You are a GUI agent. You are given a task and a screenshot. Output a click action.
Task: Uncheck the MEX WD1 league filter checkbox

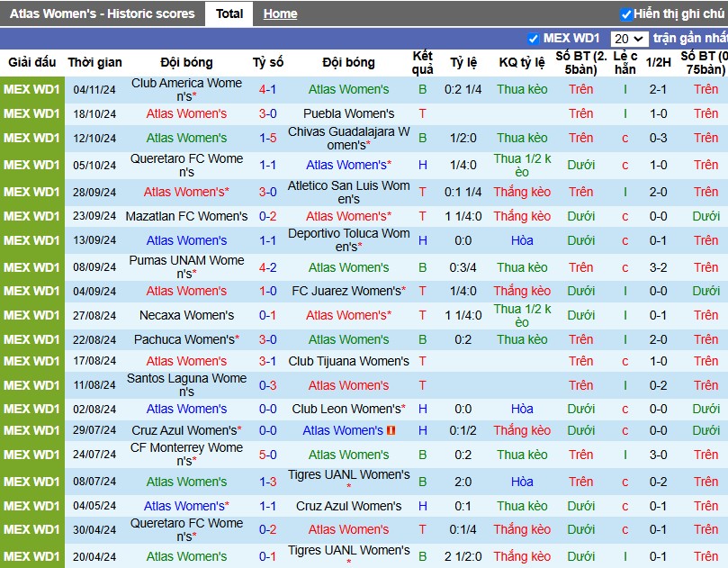click(x=534, y=39)
